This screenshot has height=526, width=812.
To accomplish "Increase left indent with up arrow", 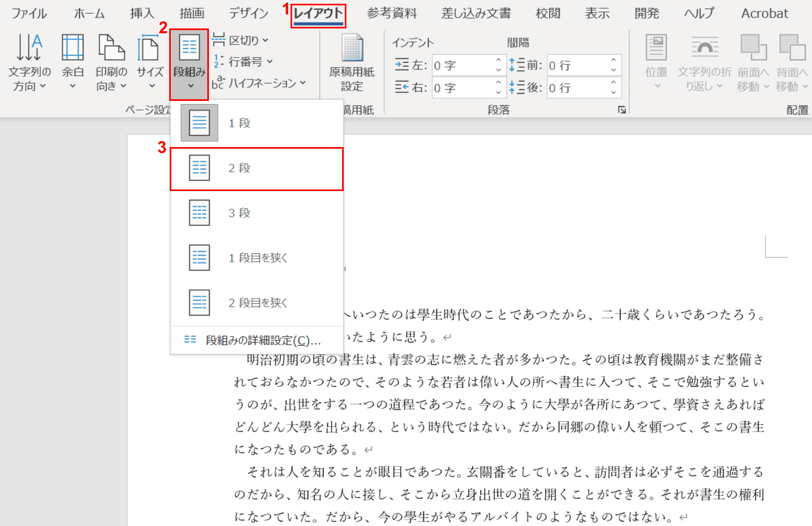I will pos(499,61).
